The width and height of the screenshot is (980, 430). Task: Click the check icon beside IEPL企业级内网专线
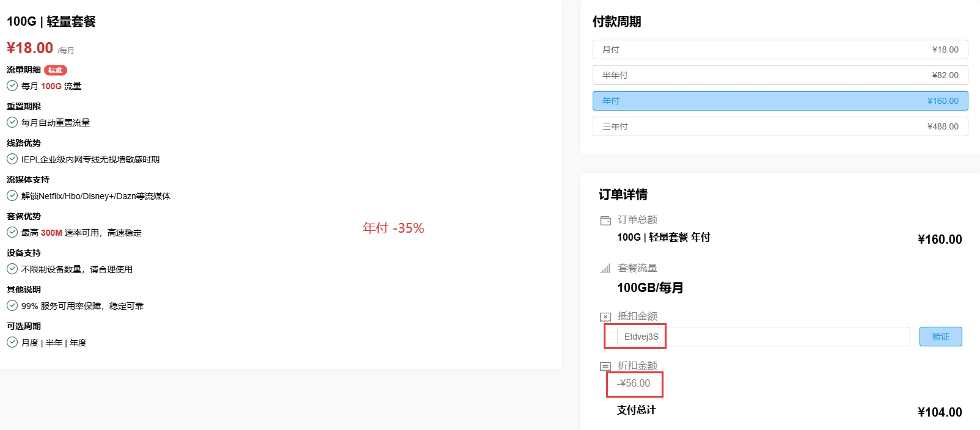click(x=12, y=159)
